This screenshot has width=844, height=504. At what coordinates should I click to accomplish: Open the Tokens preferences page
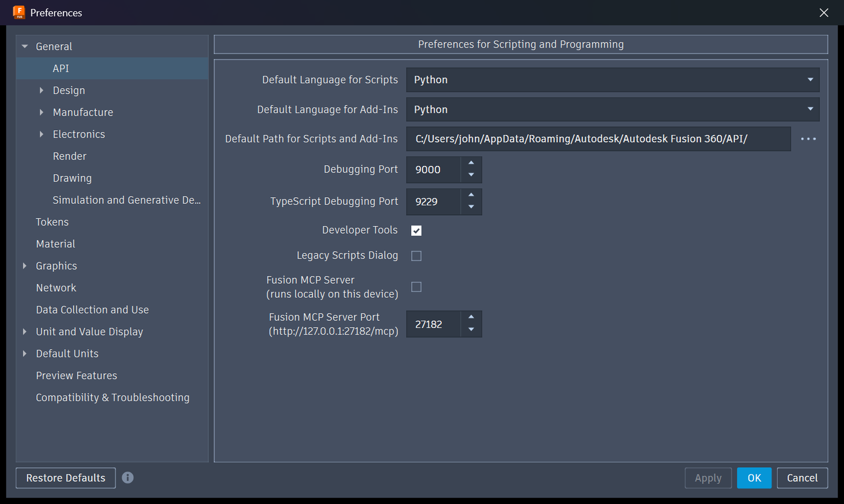(x=52, y=222)
